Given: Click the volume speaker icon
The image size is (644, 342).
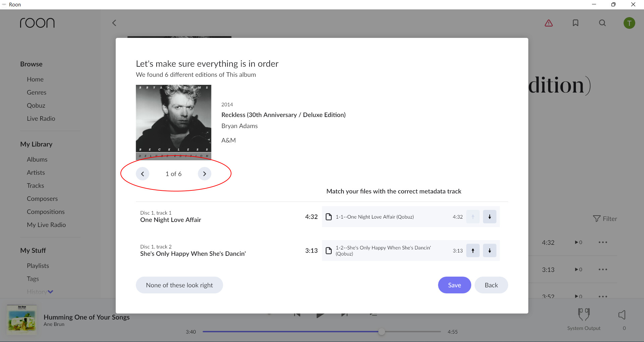Looking at the screenshot, I should (622, 315).
